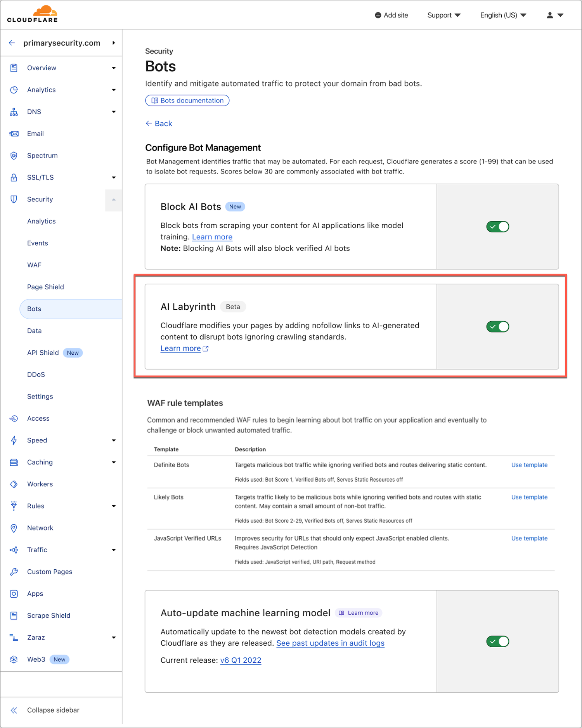Open WAF under Security menu
The height and width of the screenshot is (728, 582).
click(x=34, y=265)
